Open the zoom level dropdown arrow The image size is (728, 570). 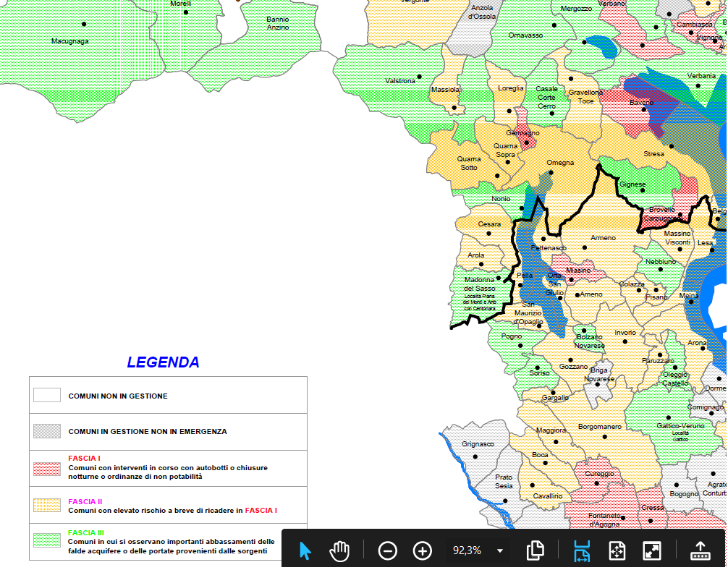pyautogui.click(x=500, y=551)
